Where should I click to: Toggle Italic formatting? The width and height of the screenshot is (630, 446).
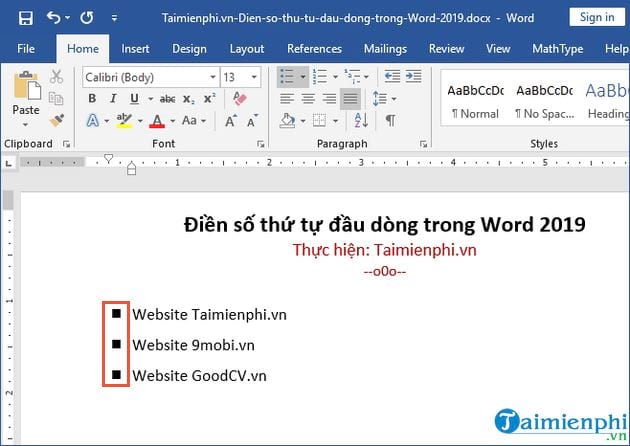[113, 98]
